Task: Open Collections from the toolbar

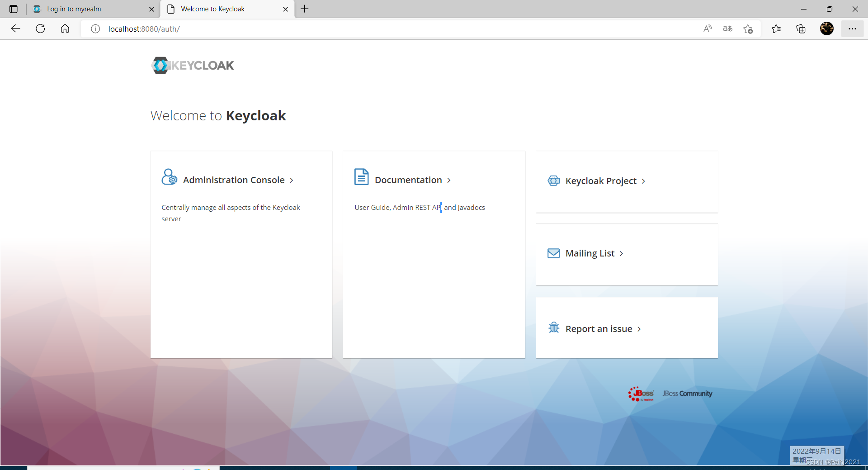Action: [x=801, y=28]
